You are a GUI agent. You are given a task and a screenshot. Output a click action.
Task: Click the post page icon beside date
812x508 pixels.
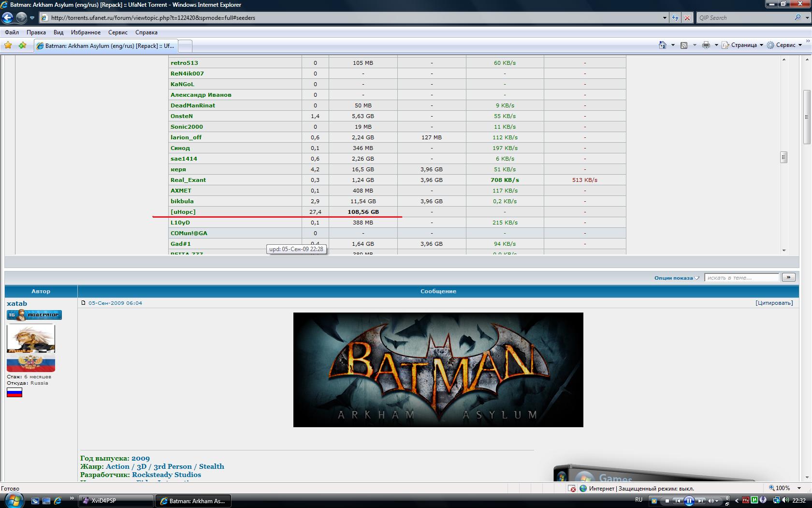83,303
